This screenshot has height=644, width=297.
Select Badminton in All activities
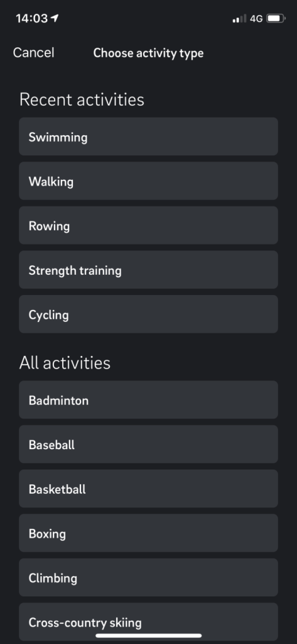tap(148, 399)
